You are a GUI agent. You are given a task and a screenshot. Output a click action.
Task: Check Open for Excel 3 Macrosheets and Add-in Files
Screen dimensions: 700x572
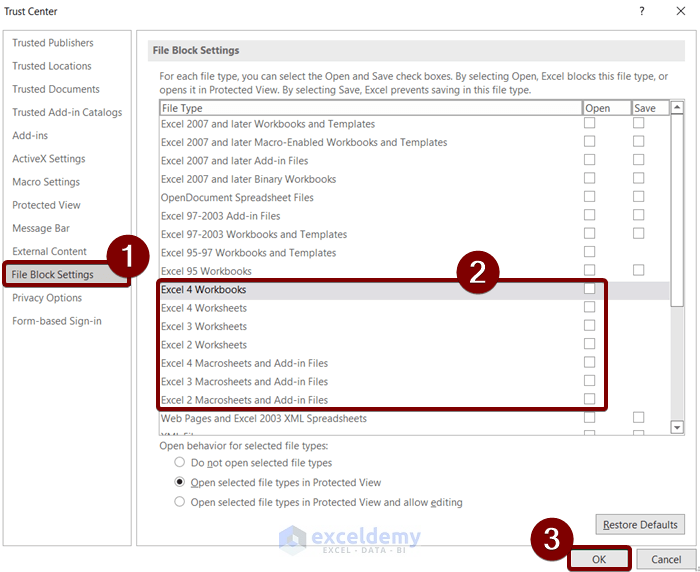coord(589,380)
